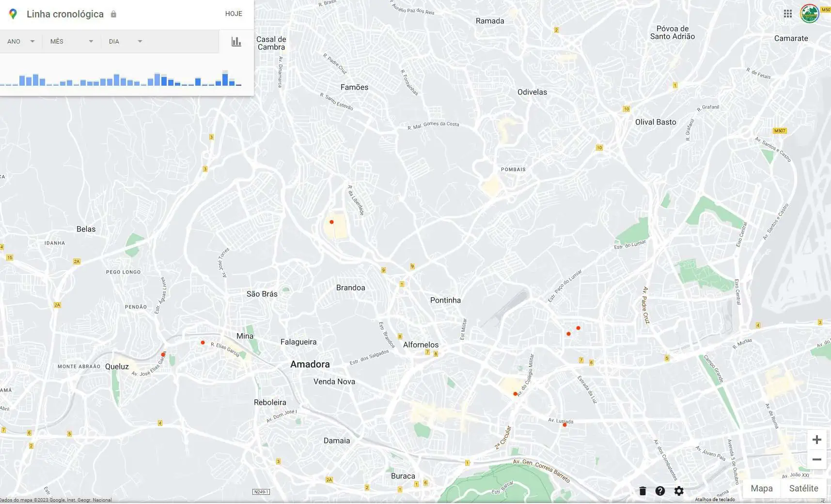Click the Pontinha map label
Image resolution: width=831 pixels, height=504 pixels.
[445, 300]
